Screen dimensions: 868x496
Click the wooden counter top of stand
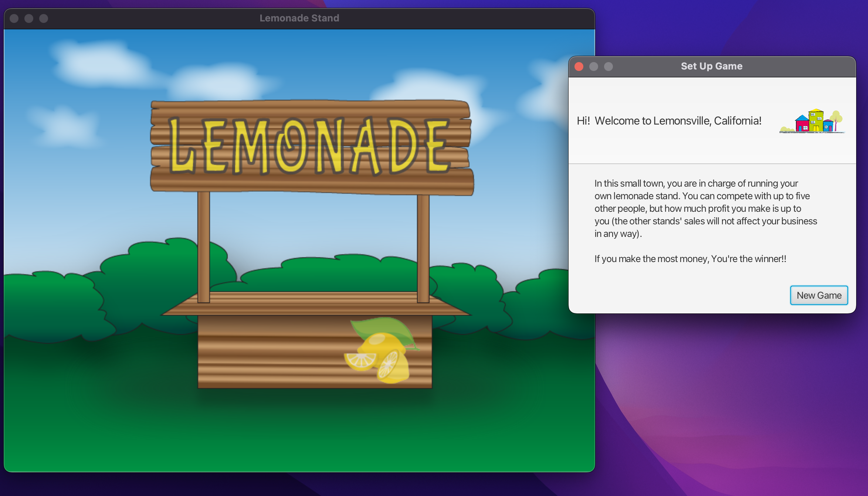click(314, 304)
